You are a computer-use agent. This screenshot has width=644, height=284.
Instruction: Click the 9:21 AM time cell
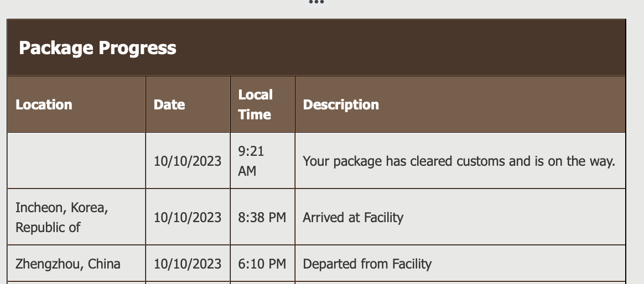251,161
